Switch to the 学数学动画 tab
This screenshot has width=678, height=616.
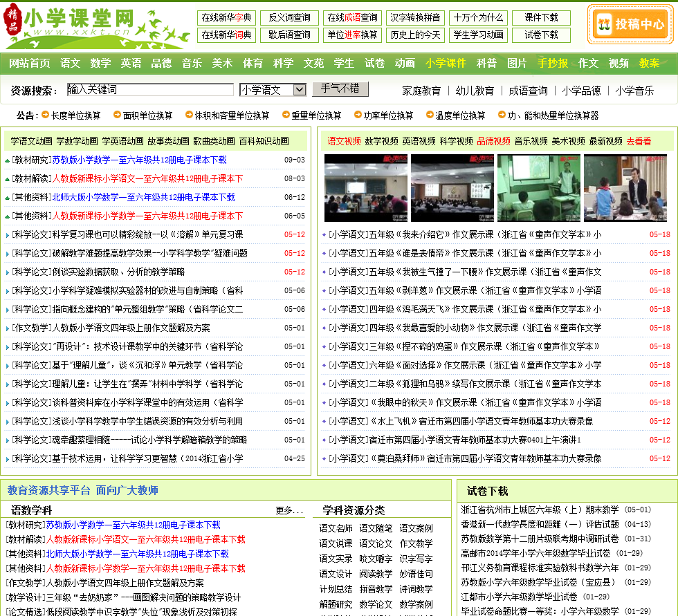pyautogui.click(x=77, y=141)
